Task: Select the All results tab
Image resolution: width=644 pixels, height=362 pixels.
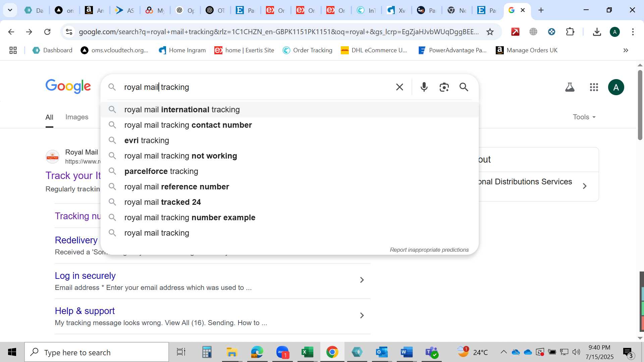Action: pyautogui.click(x=49, y=117)
